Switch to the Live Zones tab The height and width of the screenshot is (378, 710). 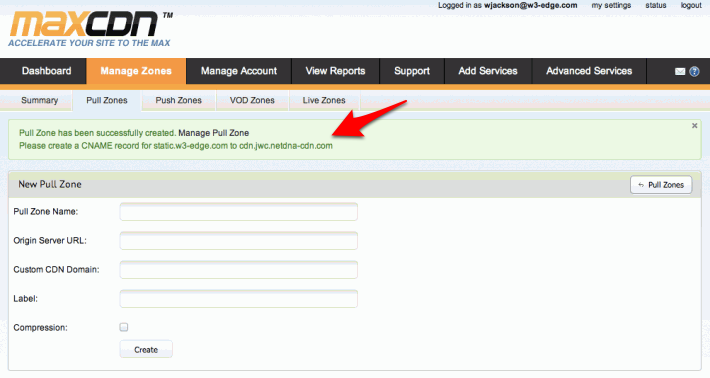coord(324,100)
